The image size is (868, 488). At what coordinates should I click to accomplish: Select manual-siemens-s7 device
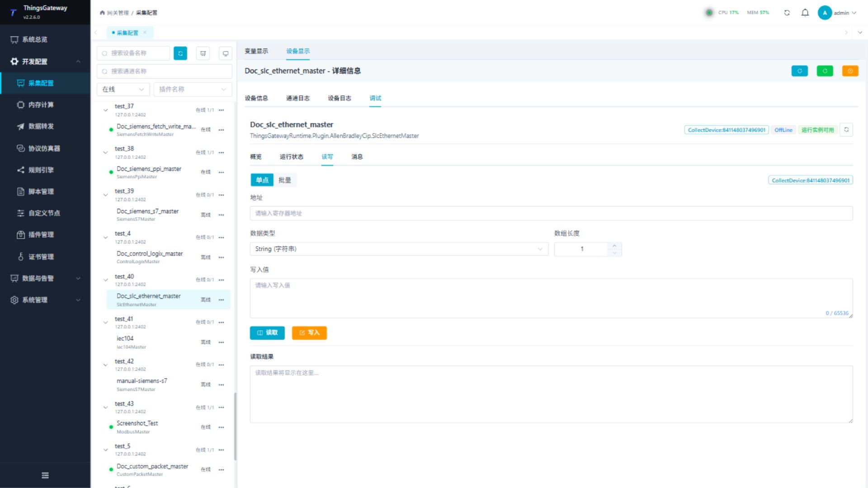[x=168, y=385]
